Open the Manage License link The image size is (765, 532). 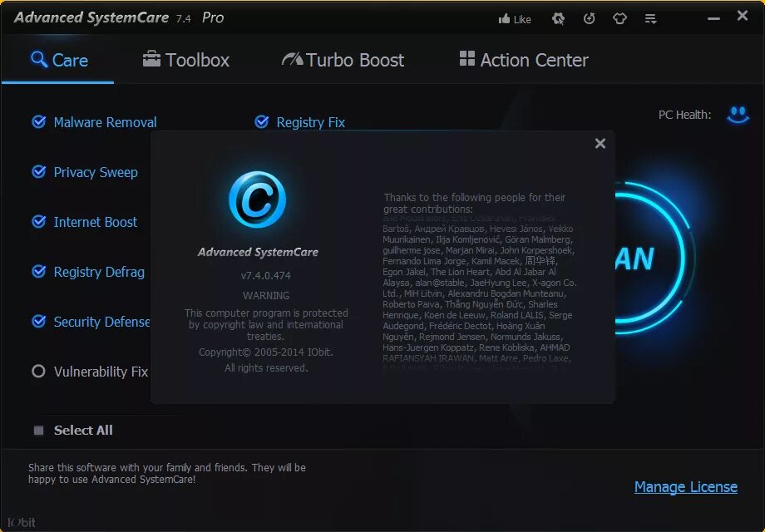685,486
